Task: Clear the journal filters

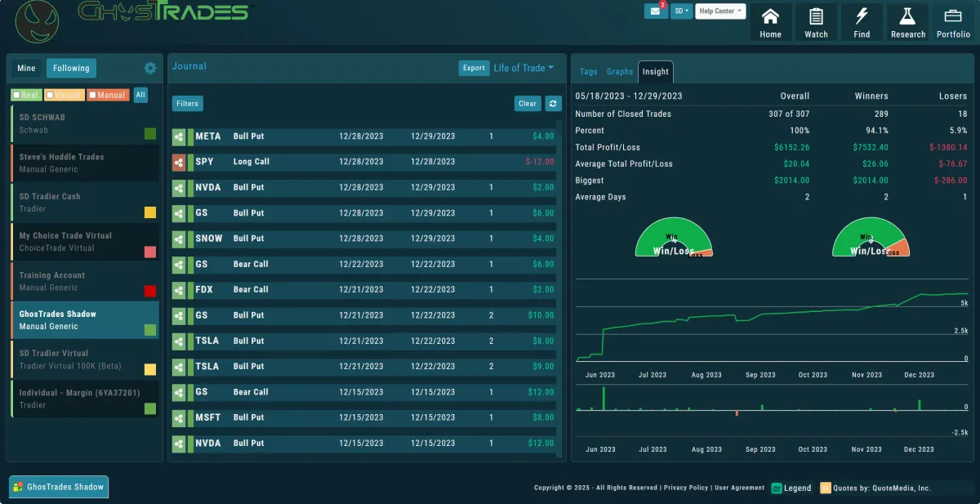Action: click(x=528, y=104)
